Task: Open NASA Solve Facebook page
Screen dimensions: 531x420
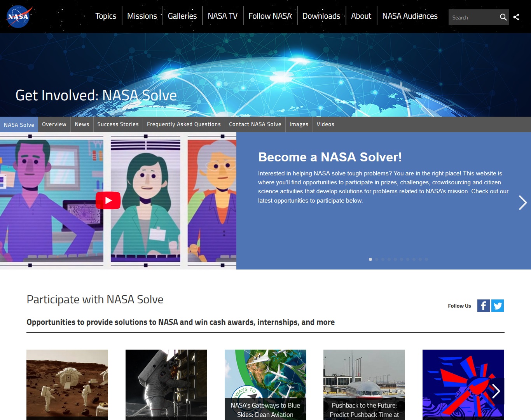Action: coord(483,306)
